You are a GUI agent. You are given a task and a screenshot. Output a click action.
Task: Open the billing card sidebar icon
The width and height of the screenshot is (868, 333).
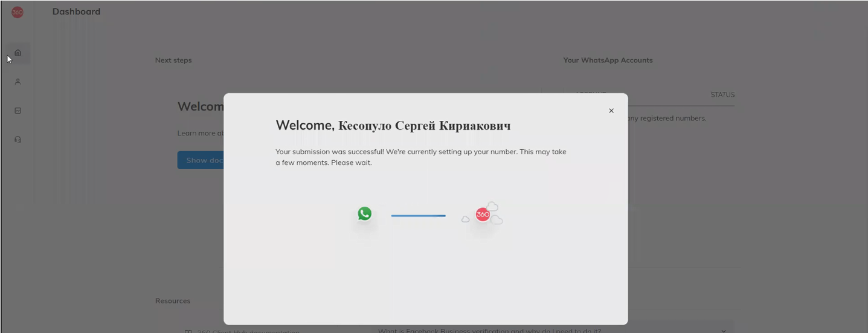click(x=18, y=111)
